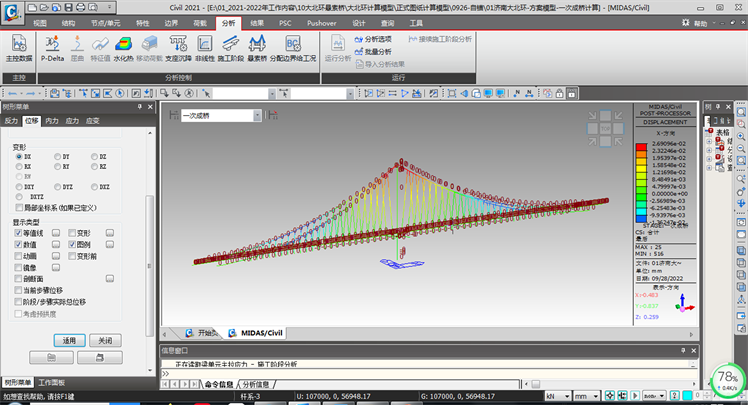Click the command line input field
The width and height of the screenshot is (748, 405).
400,373
